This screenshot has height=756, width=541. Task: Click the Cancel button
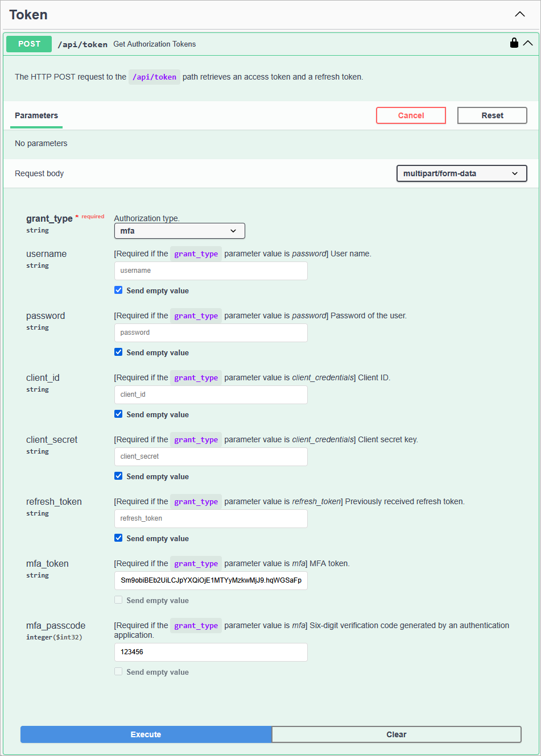pyautogui.click(x=411, y=115)
